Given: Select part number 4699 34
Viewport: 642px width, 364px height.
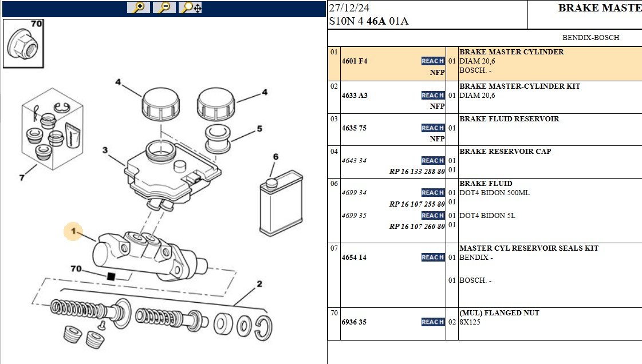Looking at the screenshot, I should point(354,193).
